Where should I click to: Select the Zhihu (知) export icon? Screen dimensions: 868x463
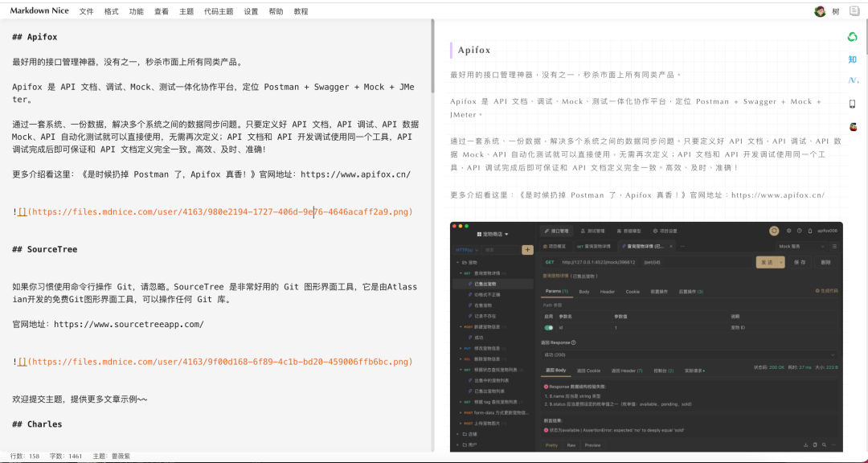click(x=852, y=59)
